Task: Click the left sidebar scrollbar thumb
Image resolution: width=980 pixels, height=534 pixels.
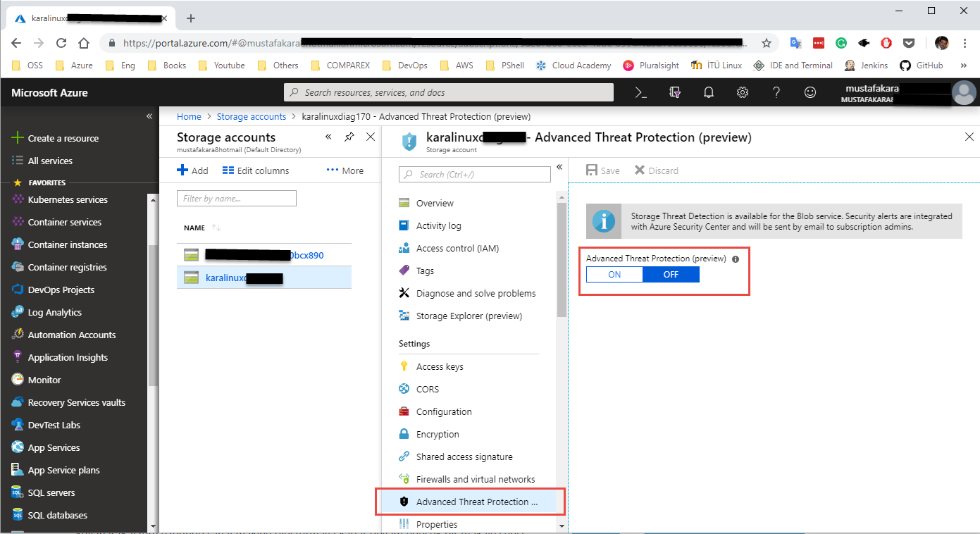Action: click(153, 314)
